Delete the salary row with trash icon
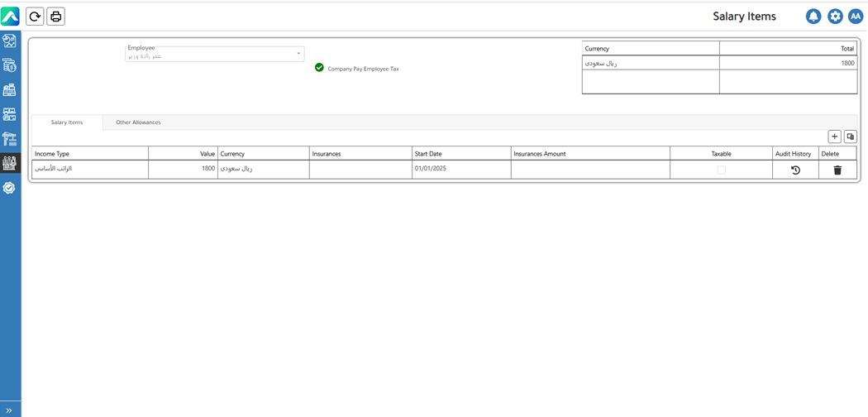The image size is (868, 417). 837,170
